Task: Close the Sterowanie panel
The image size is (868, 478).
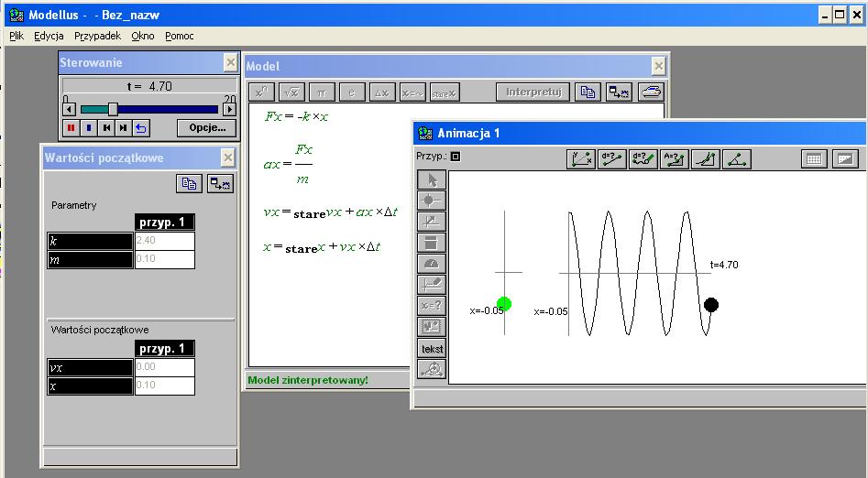Action: tap(230, 62)
